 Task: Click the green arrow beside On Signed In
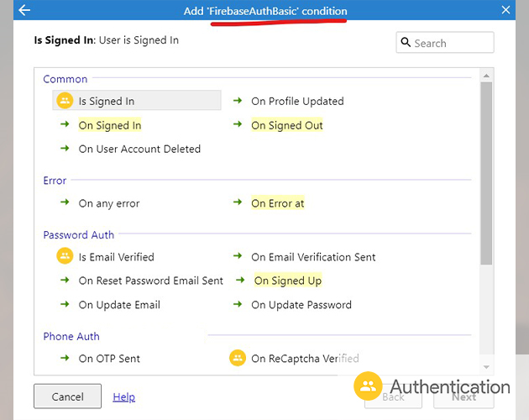point(64,125)
